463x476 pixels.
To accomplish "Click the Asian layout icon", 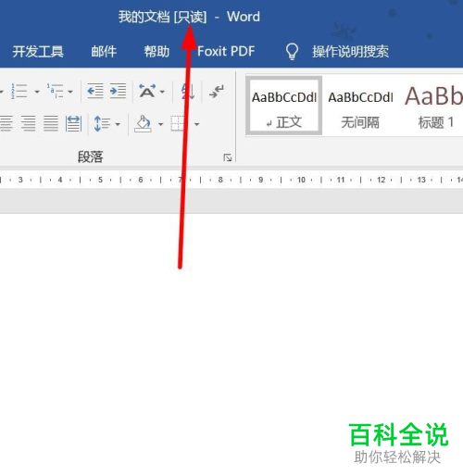I will pyautogui.click(x=147, y=91).
